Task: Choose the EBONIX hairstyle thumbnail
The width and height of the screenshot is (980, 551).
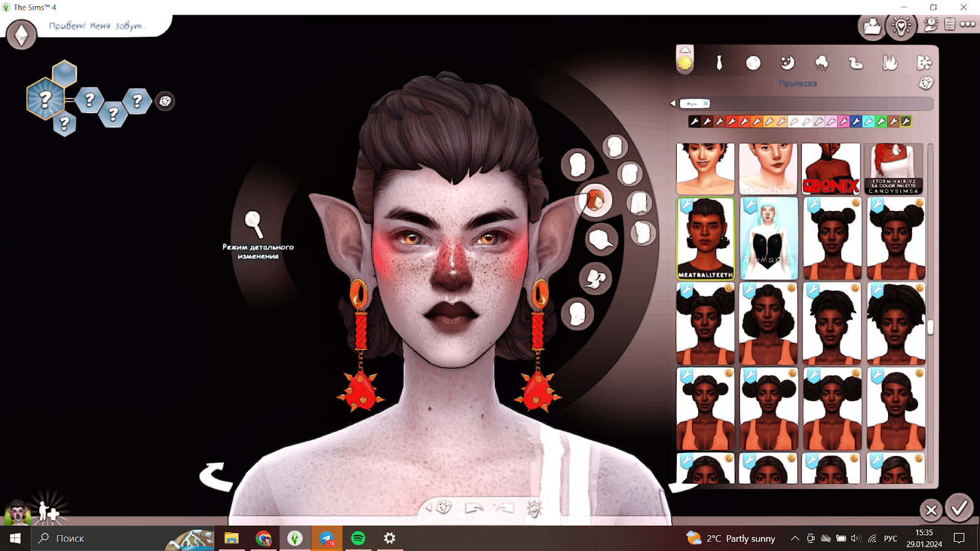Action: [831, 169]
